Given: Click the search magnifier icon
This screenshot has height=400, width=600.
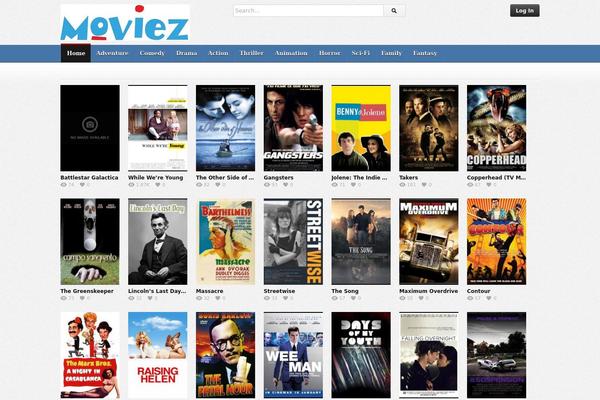Looking at the screenshot, I should [x=394, y=11].
